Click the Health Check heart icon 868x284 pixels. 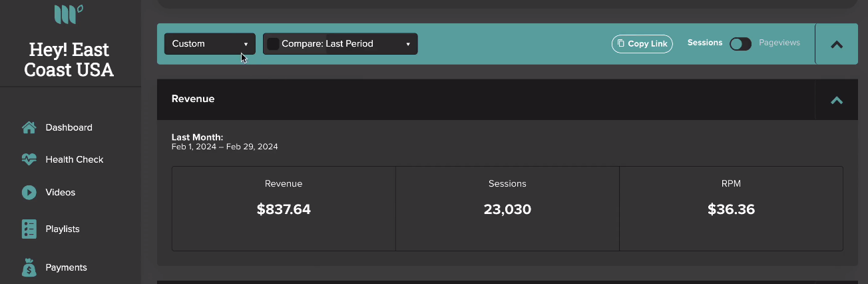click(x=29, y=159)
